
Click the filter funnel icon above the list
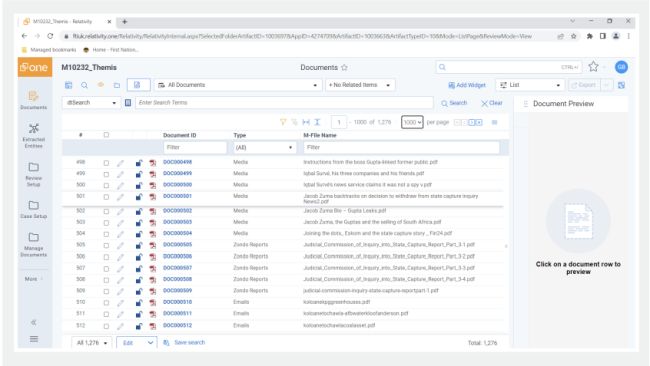(283, 122)
